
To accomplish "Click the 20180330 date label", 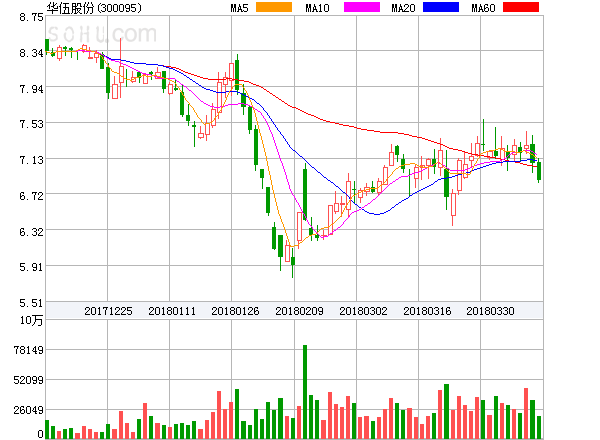I will point(490,311).
